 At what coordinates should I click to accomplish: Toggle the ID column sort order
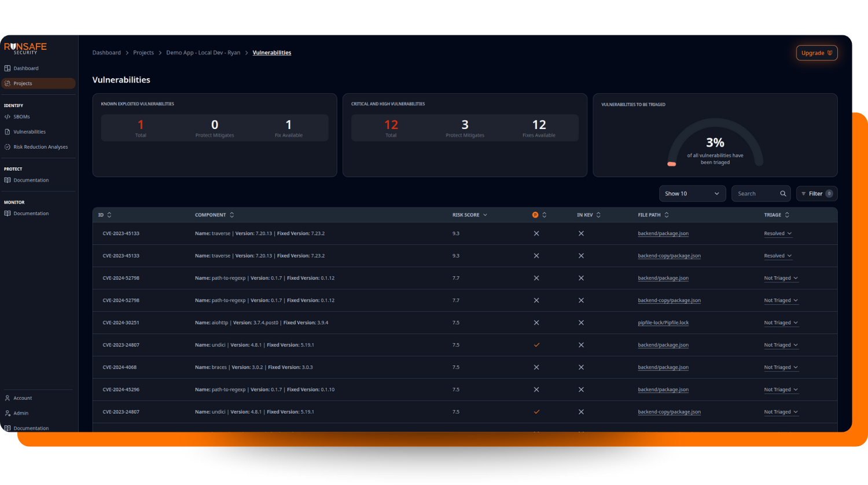pos(110,215)
